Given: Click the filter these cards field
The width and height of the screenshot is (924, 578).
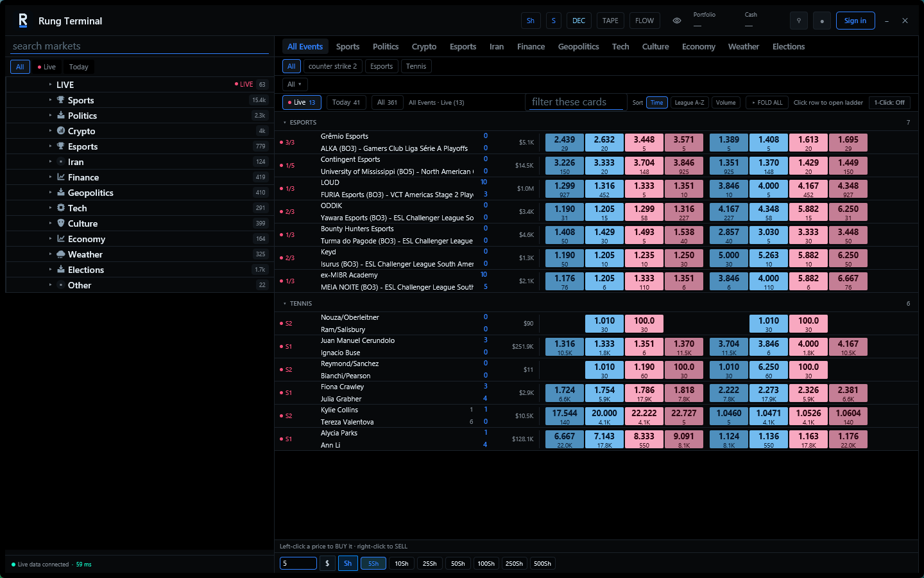Looking at the screenshot, I should [x=576, y=102].
